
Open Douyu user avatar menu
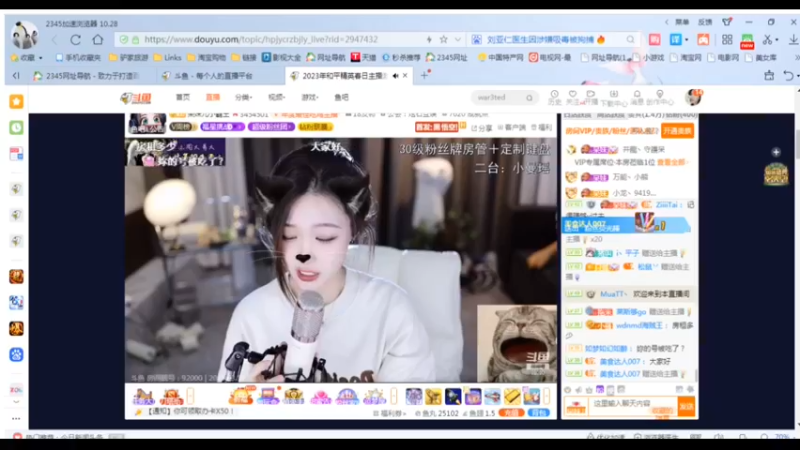click(693, 97)
